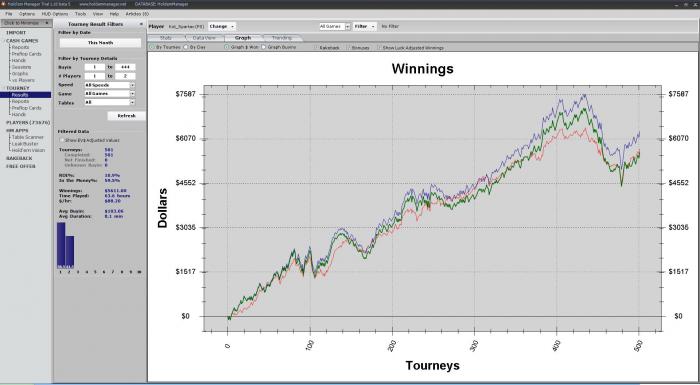This screenshot has height=385, width=700.
Task: Switch to the Data View tab
Action: coord(204,38)
